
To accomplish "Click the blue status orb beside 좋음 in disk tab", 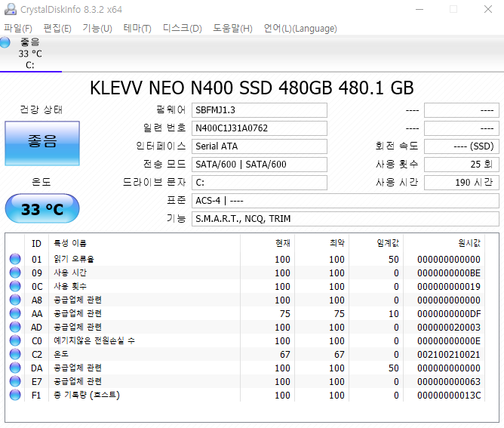I will (x=5, y=42).
